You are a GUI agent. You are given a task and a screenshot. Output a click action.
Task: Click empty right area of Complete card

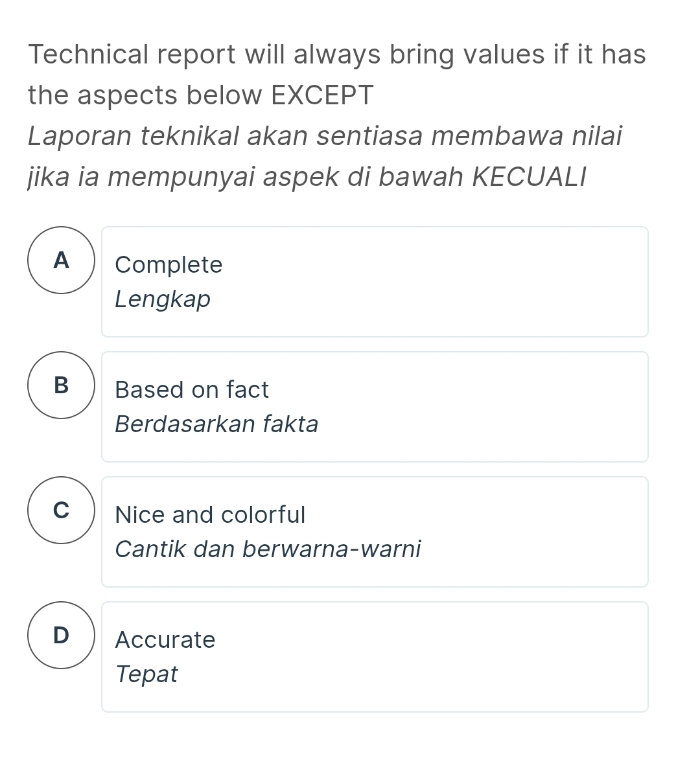coord(519,282)
